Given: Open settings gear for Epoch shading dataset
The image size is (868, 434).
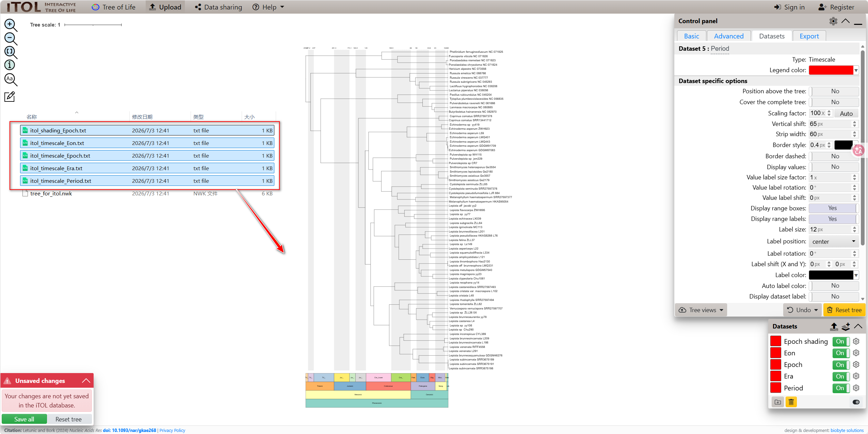Looking at the screenshot, I should (x=856, y=341).
